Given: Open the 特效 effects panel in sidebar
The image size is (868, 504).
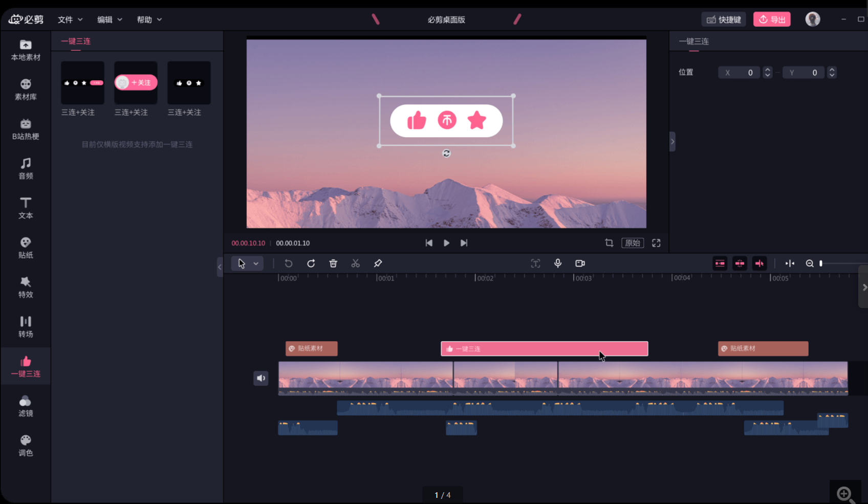Looking at the screenshot, I should pos(26,287).
